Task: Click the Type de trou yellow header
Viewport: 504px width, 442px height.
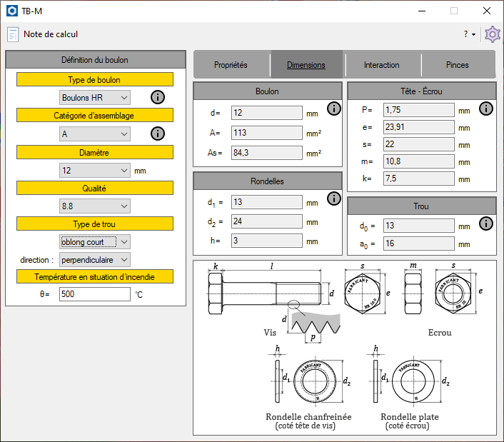Action: [x=95, y=223]
